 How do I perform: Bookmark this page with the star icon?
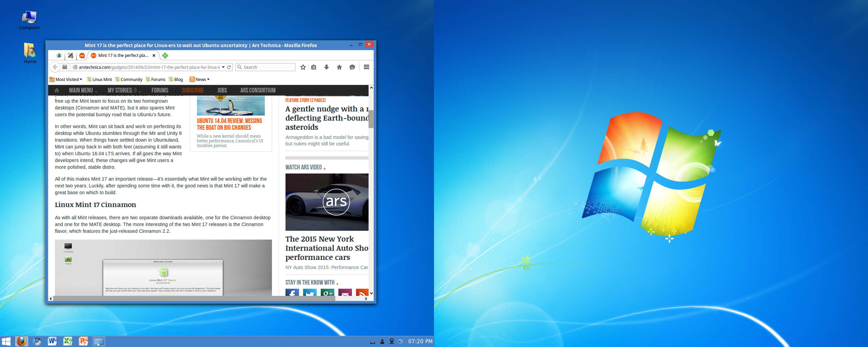[303, 67]
